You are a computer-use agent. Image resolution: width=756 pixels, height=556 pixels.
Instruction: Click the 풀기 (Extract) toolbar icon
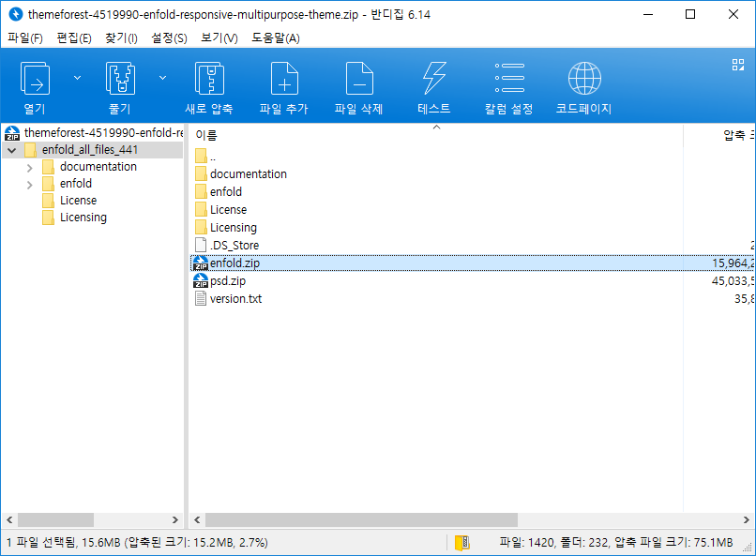[120, 80]
